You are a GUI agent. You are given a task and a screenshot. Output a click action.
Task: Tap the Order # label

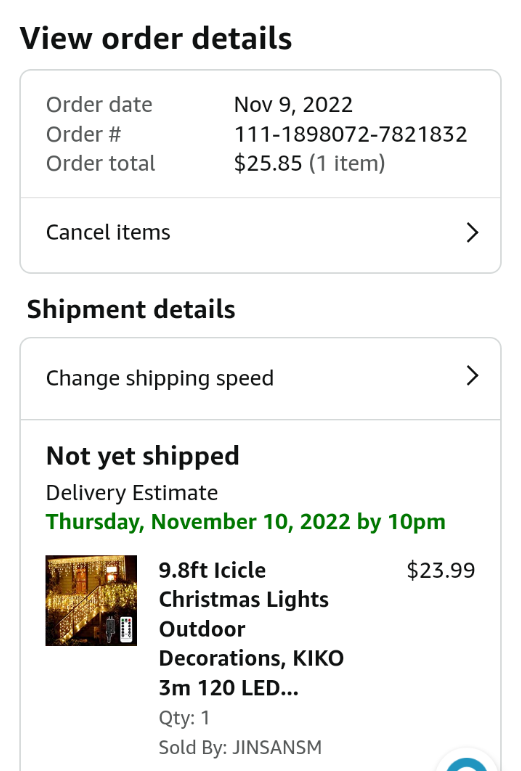pos(84,134)
